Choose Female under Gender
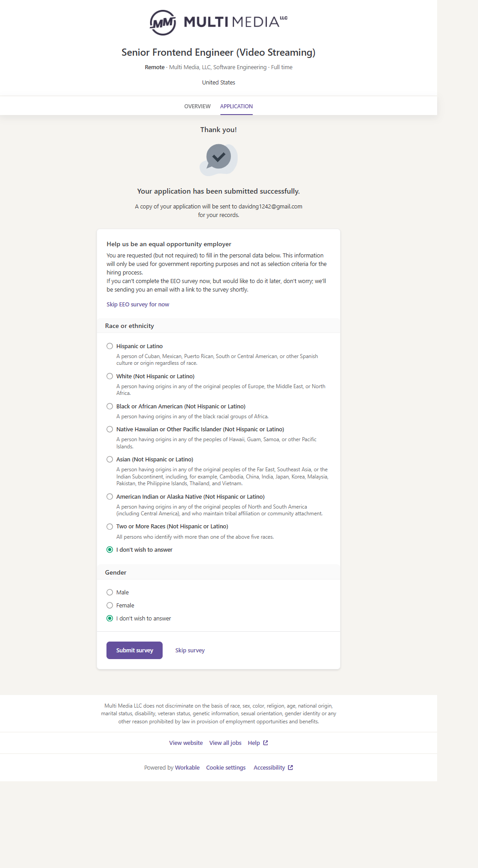Image resolution: width=478 pixels, height=868 pixels. coord(110,605)
